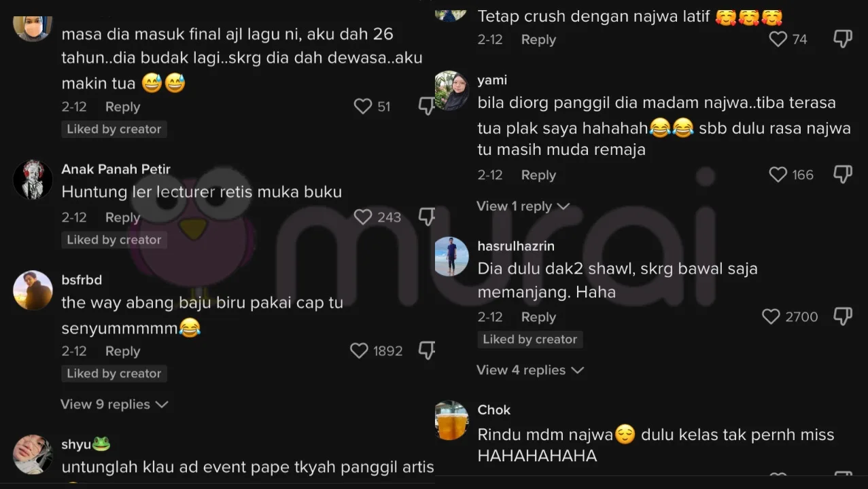Like the comment by Anak Panah Petir

(x=363, y=217)
